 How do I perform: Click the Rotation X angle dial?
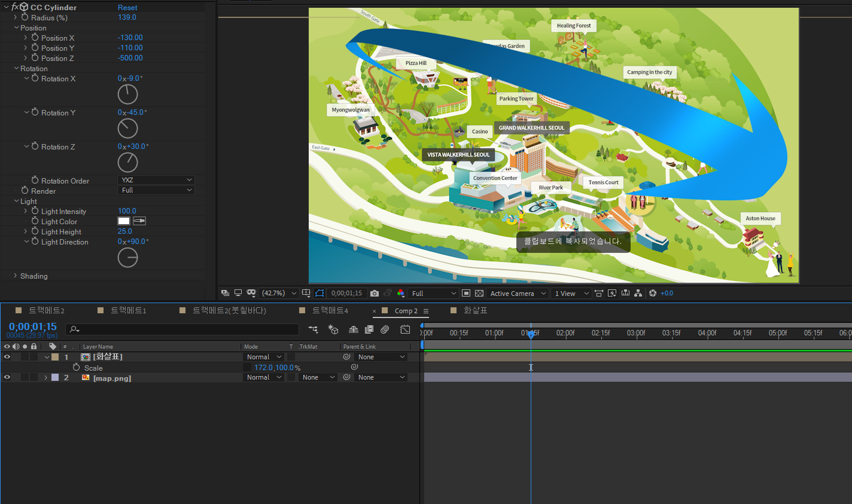tap(127, 94)
